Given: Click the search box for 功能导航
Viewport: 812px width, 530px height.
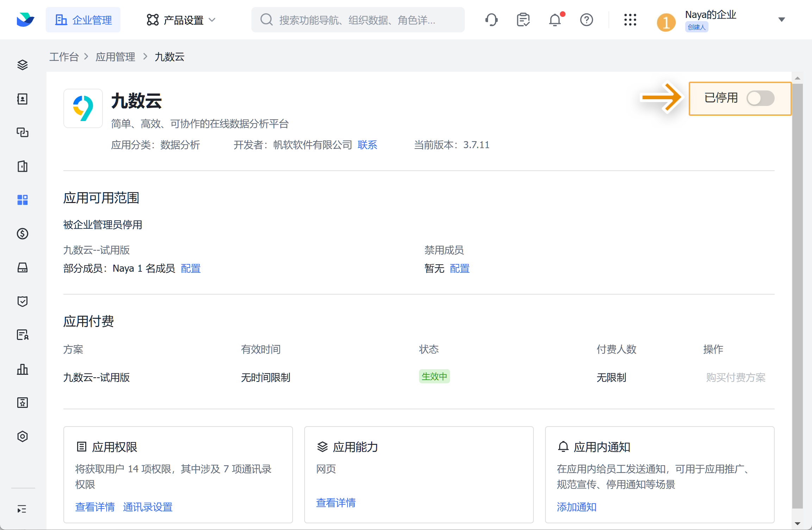Looking at the screenshot, I should pyautogui.click(x=358, y=20).
